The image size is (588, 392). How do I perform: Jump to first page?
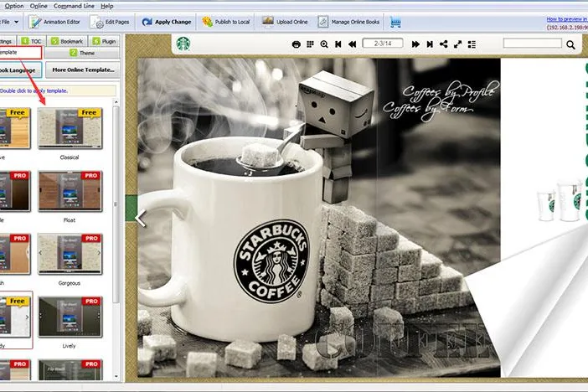[338, 44]
